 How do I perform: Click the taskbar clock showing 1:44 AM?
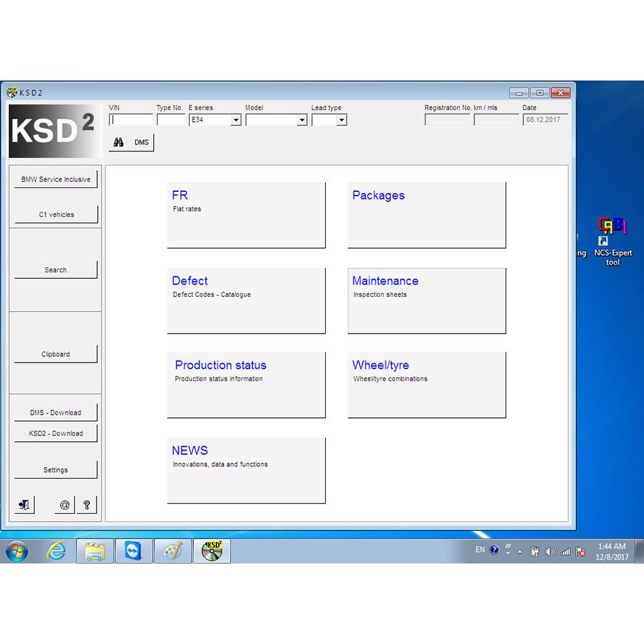[612, 552]
